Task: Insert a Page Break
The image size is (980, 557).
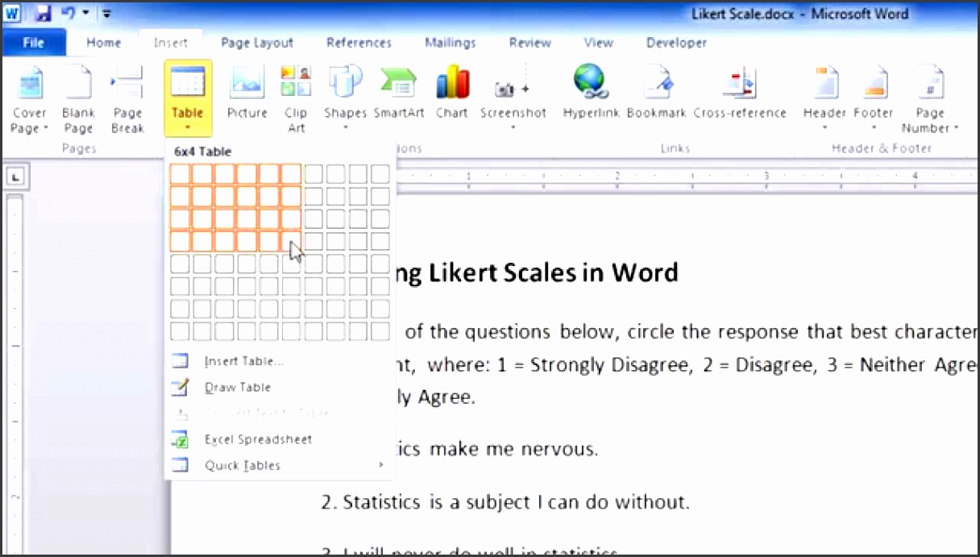Action: point(127,99)
